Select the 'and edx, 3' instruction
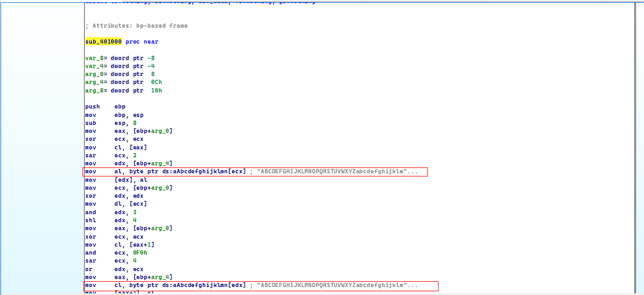The height and width of the screenshot is (295, 644). pyautogui.click(x=110, y=212)
